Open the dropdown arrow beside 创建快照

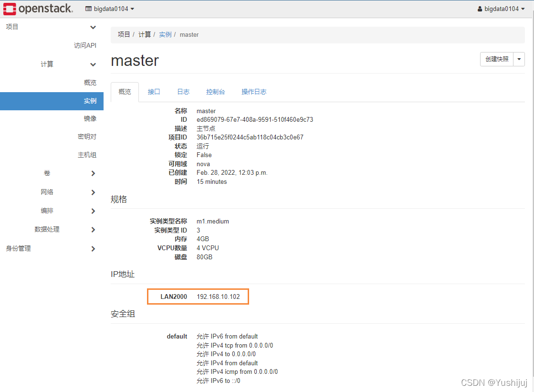click(519, 59)
